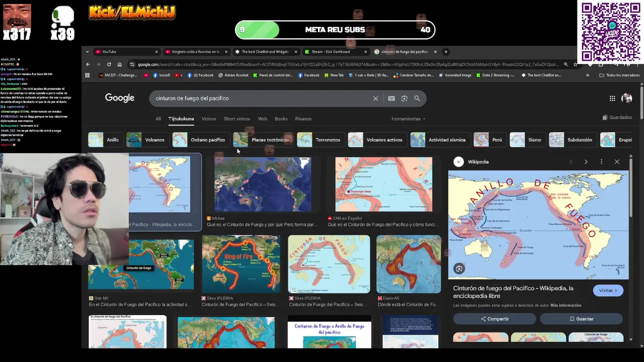Click the magnifier search button in Google

pyautogui.click(x=417, y=99)
